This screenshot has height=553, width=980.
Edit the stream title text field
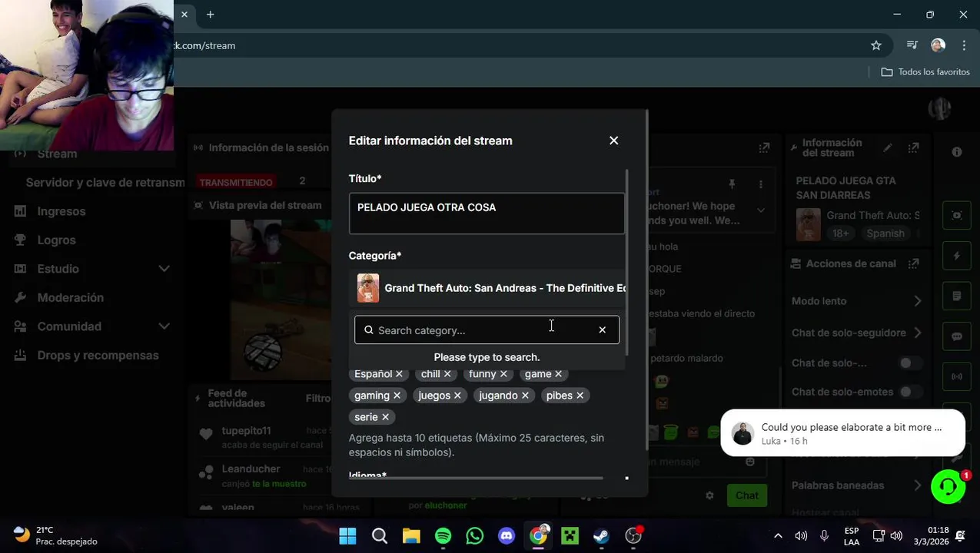(487, 213)
